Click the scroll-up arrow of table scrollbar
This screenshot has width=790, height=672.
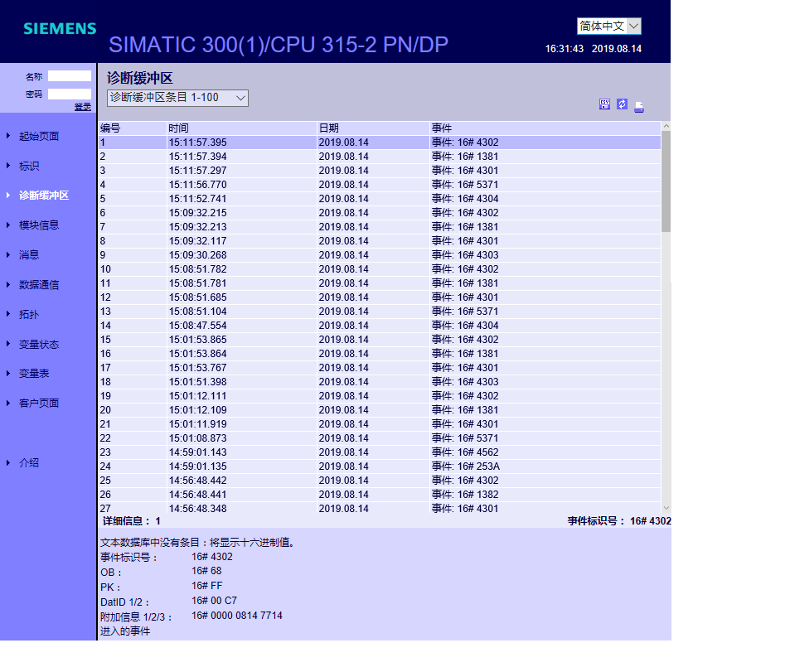click(666, 126)
